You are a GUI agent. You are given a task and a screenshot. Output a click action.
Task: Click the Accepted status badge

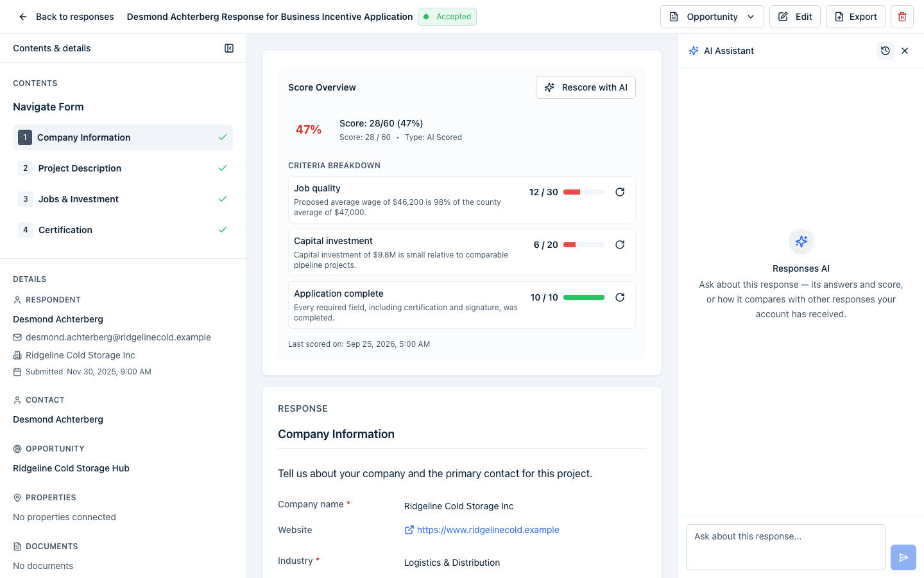[447, 17]
